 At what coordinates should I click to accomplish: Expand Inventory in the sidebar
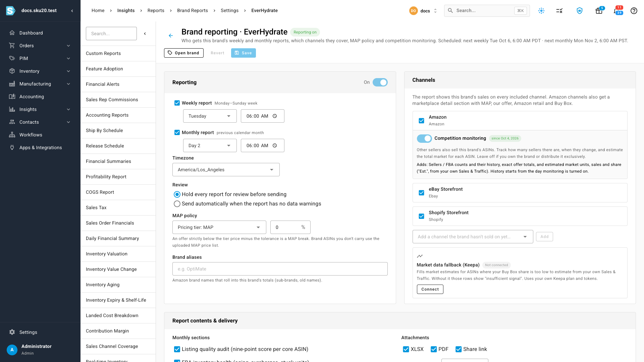click(x=40, y=71)
